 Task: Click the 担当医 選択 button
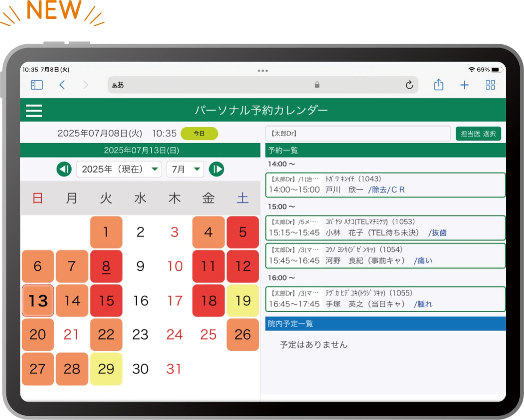click(478, 134)
